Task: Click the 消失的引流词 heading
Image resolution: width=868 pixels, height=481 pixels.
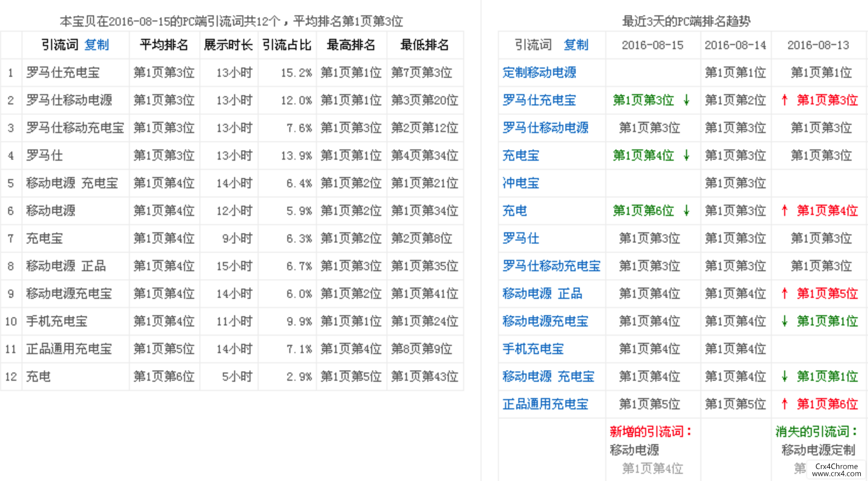Action: (x=816, y=432)
